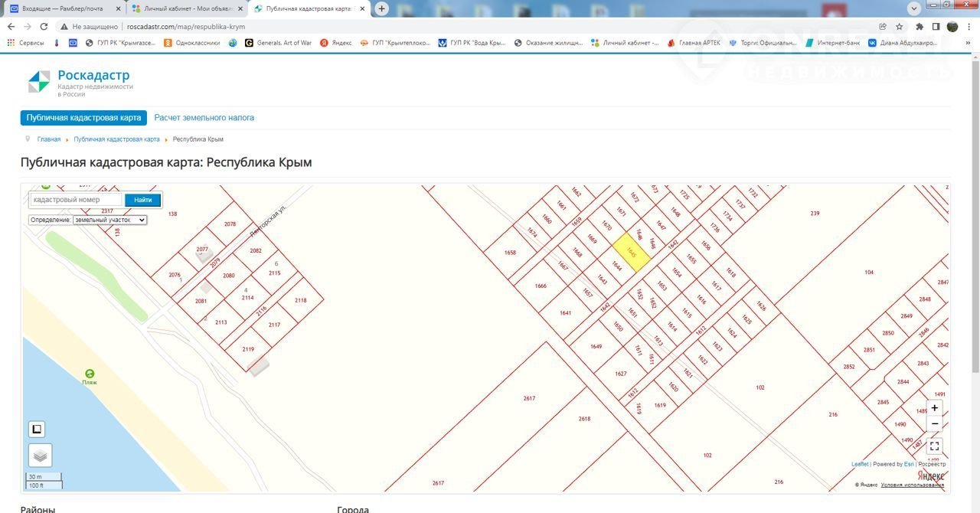Click the green beach marker on map
Image resolution: width=980 pixels, height=513 pixels.
click(90, 374)
